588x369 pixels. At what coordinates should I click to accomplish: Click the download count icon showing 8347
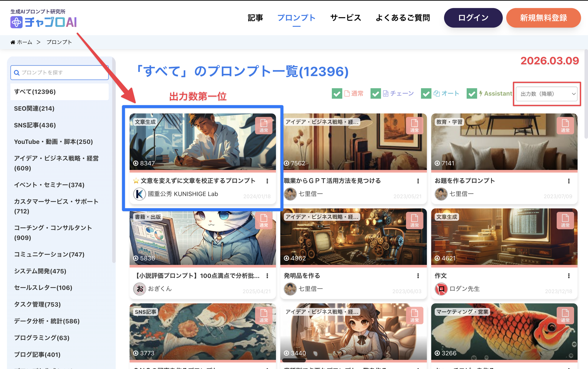[136, 163]
